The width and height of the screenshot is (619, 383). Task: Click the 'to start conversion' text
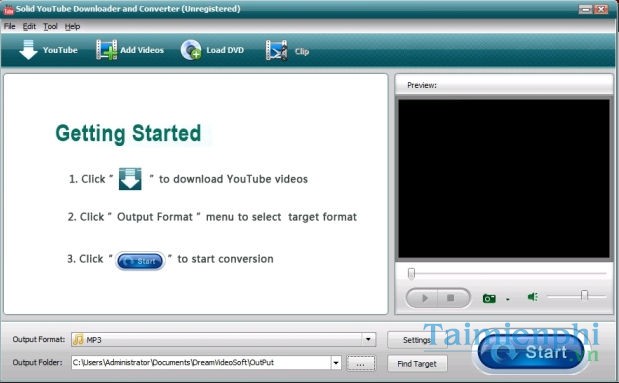[225, 259]
